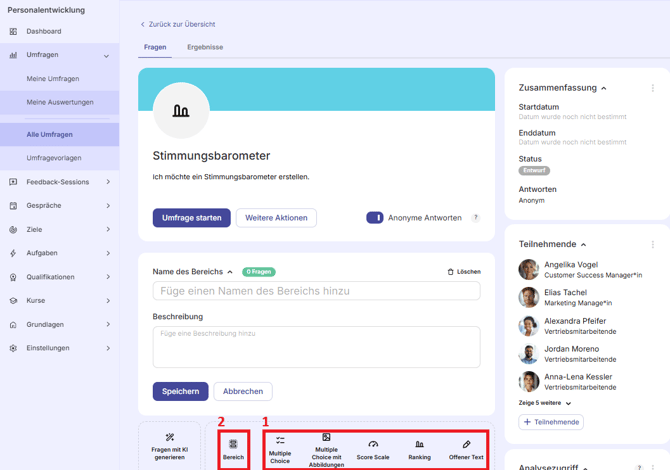The image size is (670, 470).
Task: Click Jordan Moreno's name
Action: [571, 349]
